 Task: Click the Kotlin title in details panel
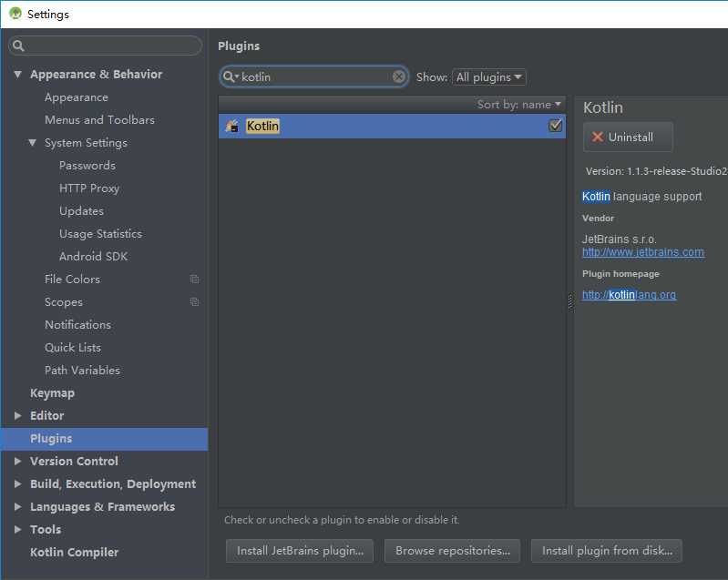pos(602,107)
